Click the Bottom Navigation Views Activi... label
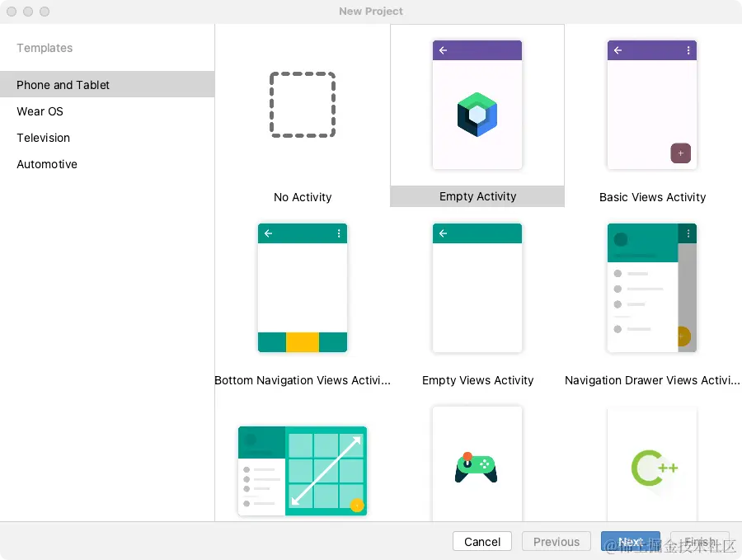Image resolution: width=742 pixels, height=560 pixels. point(303,380)
